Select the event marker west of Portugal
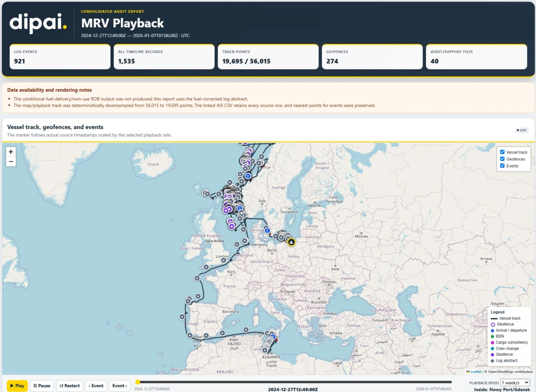The height and width of the screenshot is (392, 536). pos(182,317)
